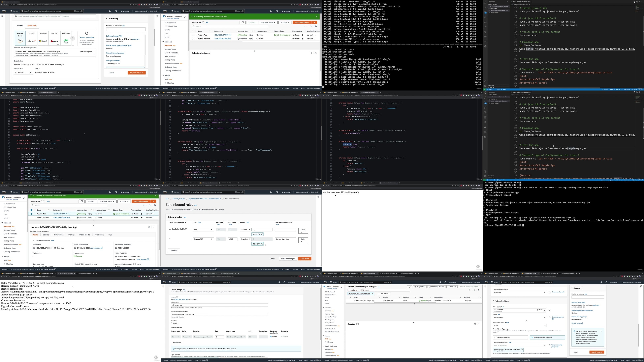Copy the Public IPv4 address 54.183.121.225
Image resolution: width=644 pixels, height=362 pixels.
pos(75,248)
